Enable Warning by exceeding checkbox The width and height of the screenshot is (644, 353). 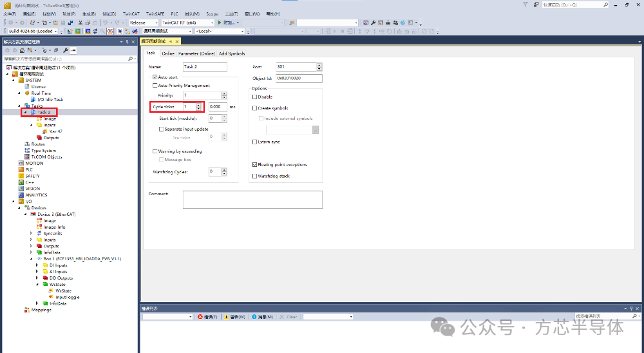click(x=155, y=151)
